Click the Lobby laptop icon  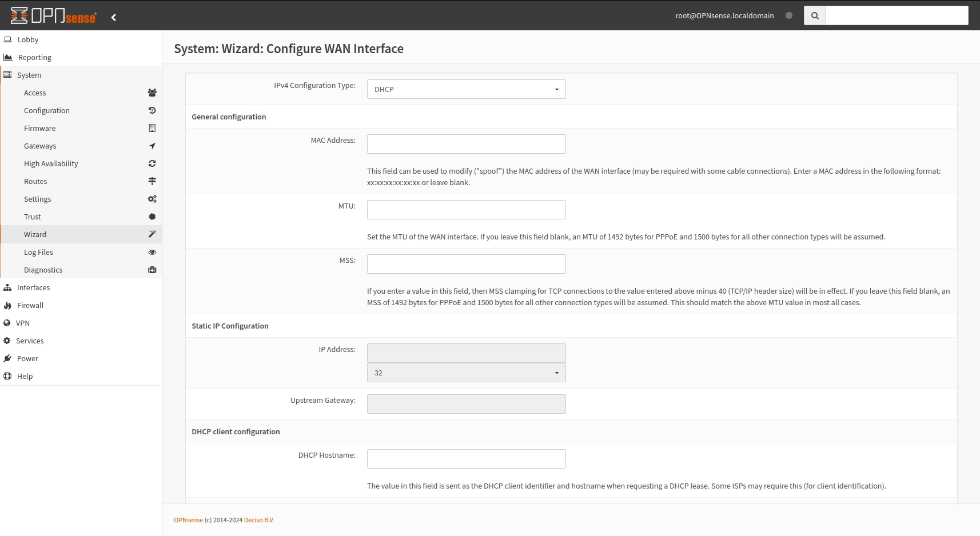pyautogui.click(x=8, y=39)
